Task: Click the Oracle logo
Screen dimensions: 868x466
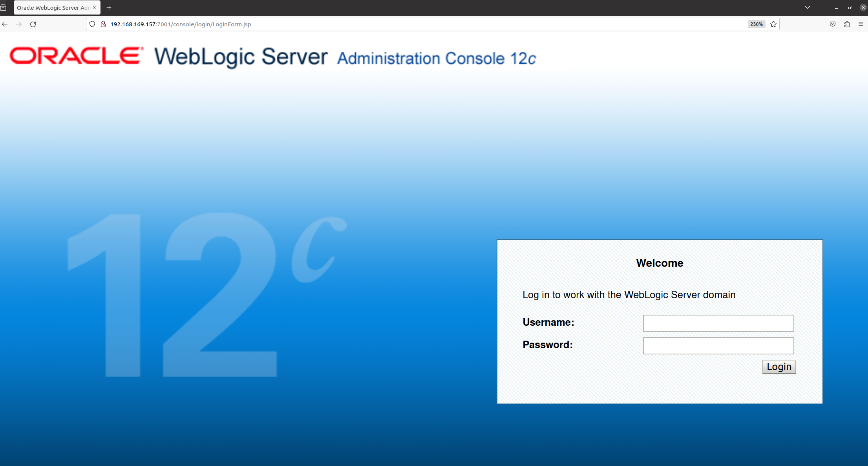Action: click(77, 55)
